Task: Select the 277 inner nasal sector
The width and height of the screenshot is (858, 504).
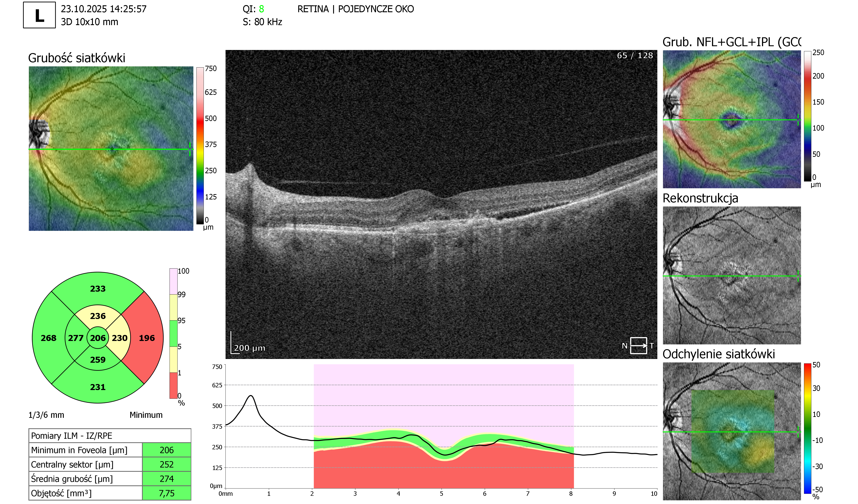Action: pyautogui.click(x=75, y=338)
